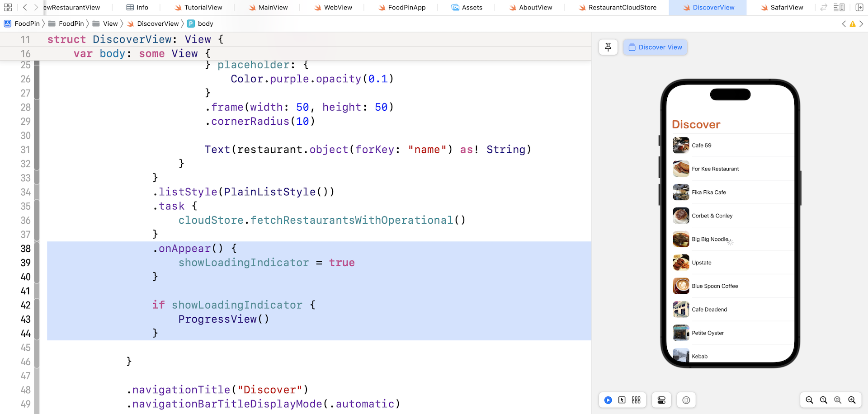The height and width of the screenshot is (414, 868).
Task: Start the Live preview play button
Action: click(x=608, y=400)
